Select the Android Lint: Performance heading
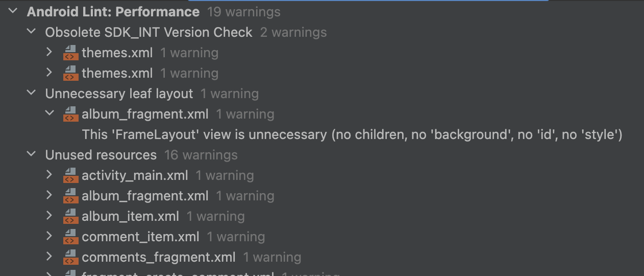The width and height of the screenshot is (644, 276). point(113,12)
